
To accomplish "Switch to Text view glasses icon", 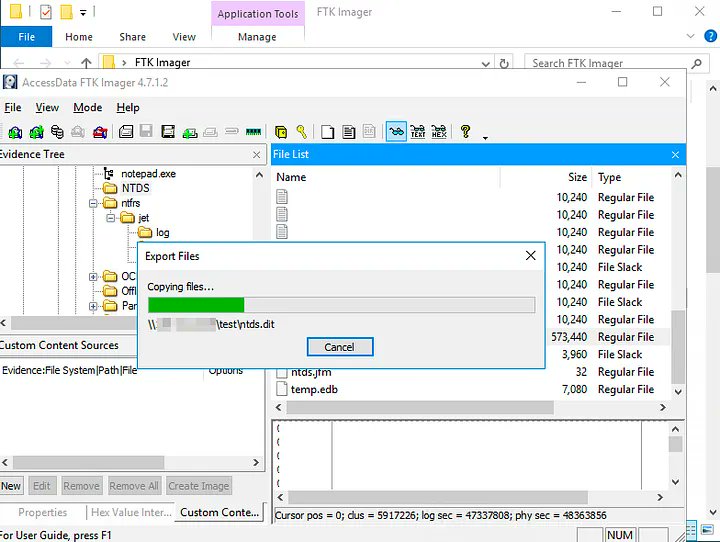I will pyautogui.click(x=417, y=132).
